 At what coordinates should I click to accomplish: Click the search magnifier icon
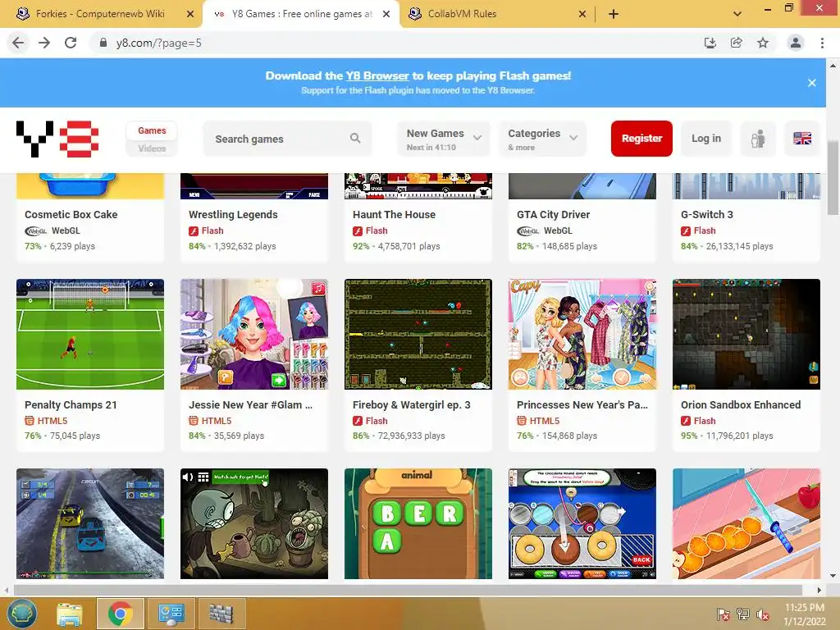click(355, 138)
